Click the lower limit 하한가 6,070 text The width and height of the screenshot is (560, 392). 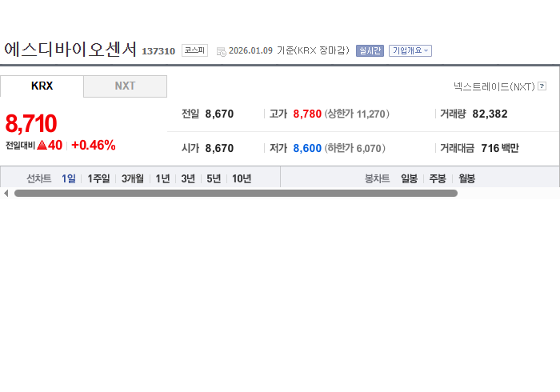355,148
